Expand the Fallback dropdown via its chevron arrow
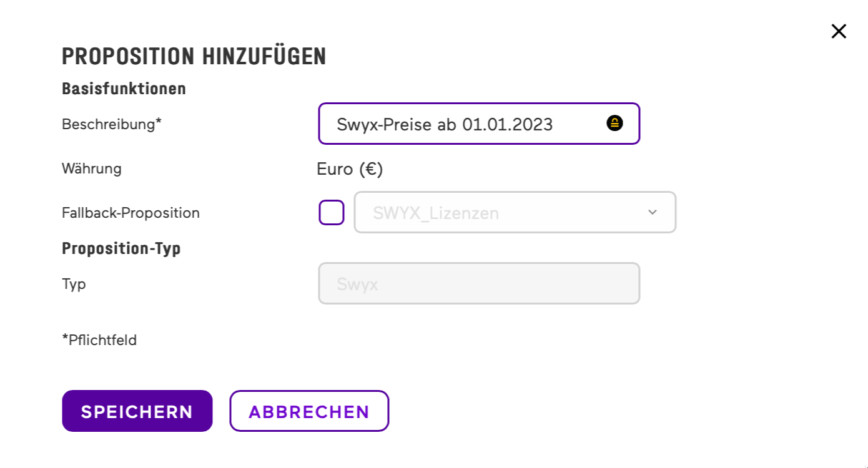 pyautogui.click(x=653, y=212)
